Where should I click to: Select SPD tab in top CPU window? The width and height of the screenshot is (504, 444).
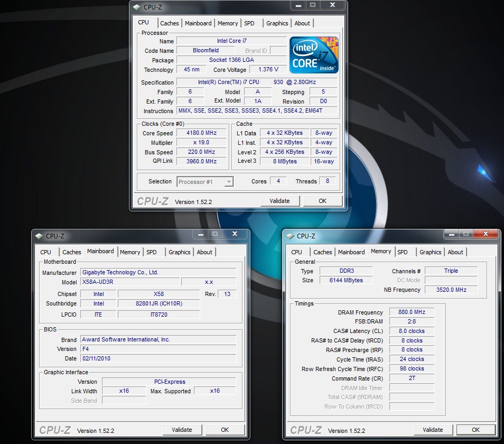(x=249, y=23)
